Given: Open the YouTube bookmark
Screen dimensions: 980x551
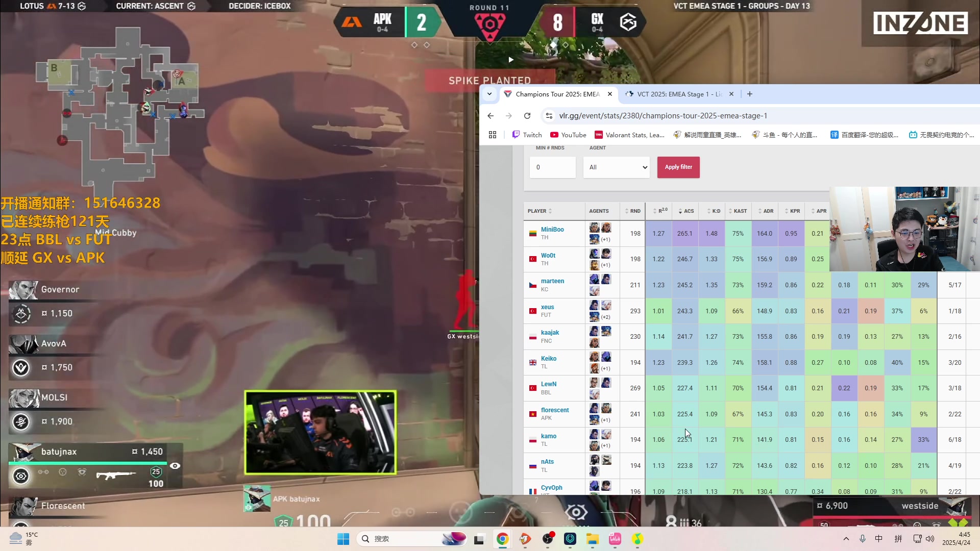Looking at the screenshot, I should [x=568, y=135].
